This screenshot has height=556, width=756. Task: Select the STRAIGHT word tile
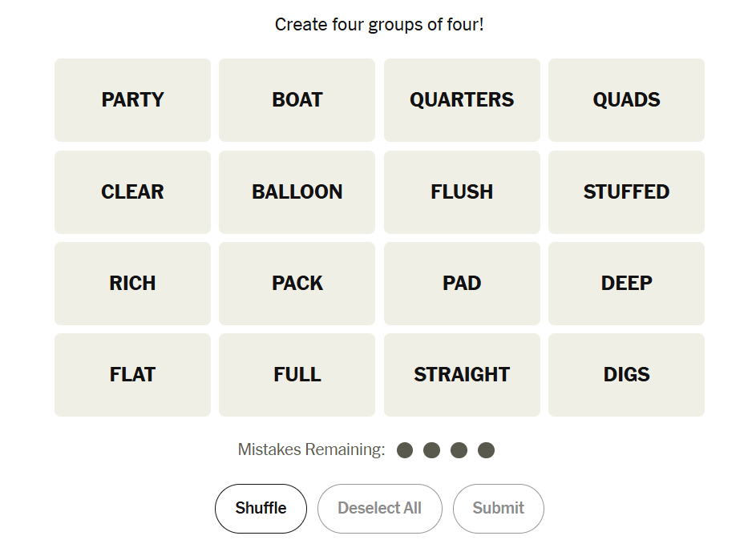coord(462,375)
